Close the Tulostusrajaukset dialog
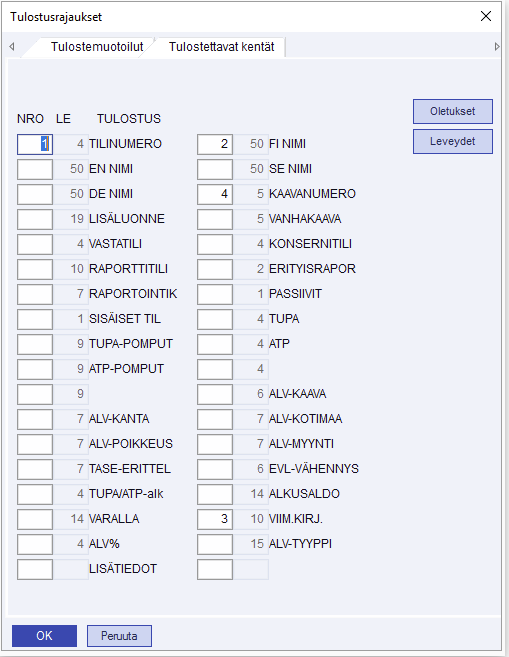This screenshot has width=509, height=657. tap(486, 16)
